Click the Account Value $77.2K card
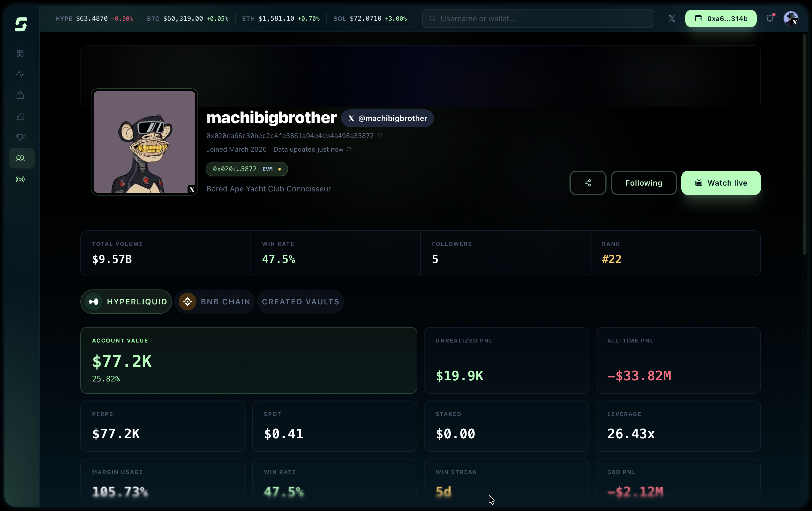The image size is (812, 511). pyautogui.click(x=249, y=360)
